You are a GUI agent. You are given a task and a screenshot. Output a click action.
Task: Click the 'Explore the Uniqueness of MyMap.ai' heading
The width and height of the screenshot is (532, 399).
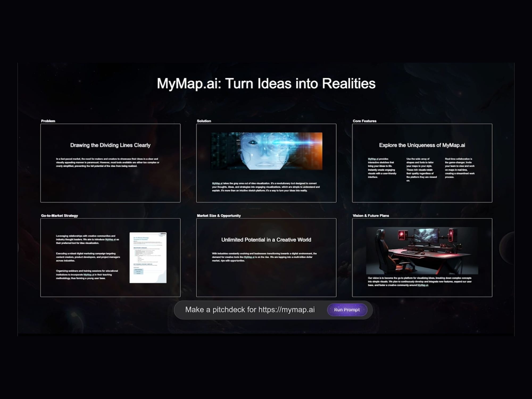tap(422, 146)
